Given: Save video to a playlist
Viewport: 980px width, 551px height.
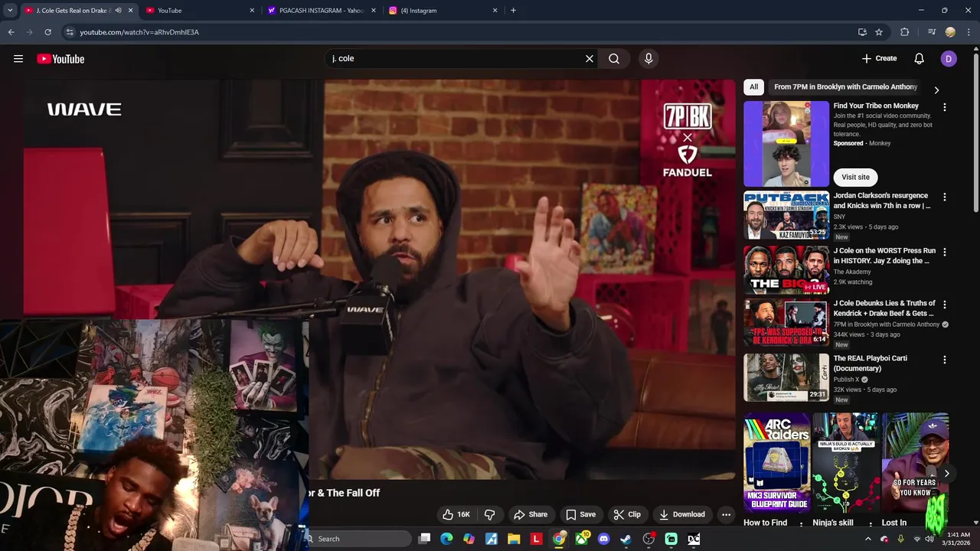Looking at the screenshot, I should [x=580, y=514].
